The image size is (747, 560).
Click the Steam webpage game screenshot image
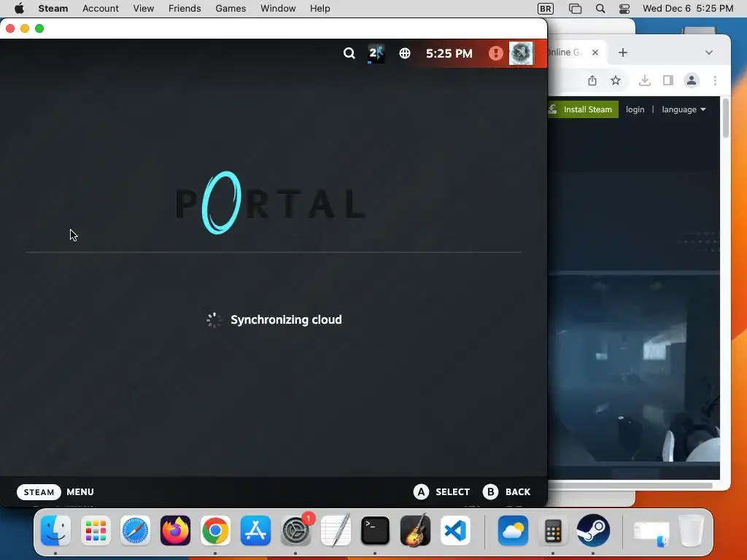[x=634, y=369]
